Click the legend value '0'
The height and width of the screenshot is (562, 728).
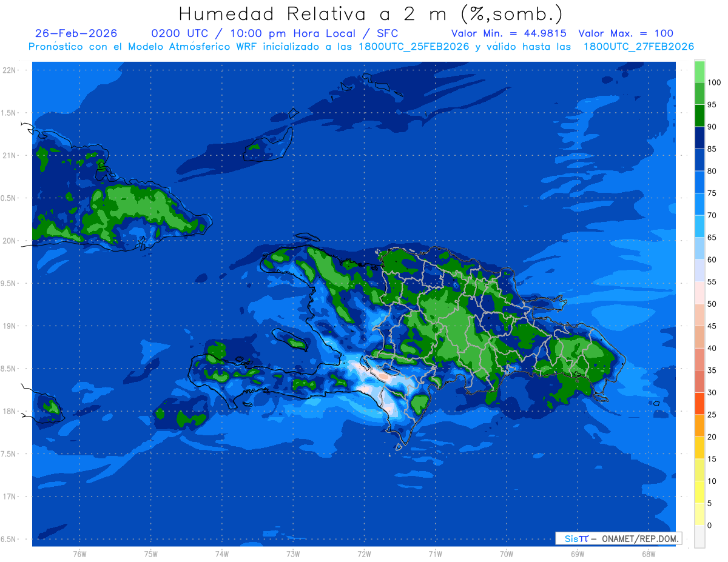(710, 525)
